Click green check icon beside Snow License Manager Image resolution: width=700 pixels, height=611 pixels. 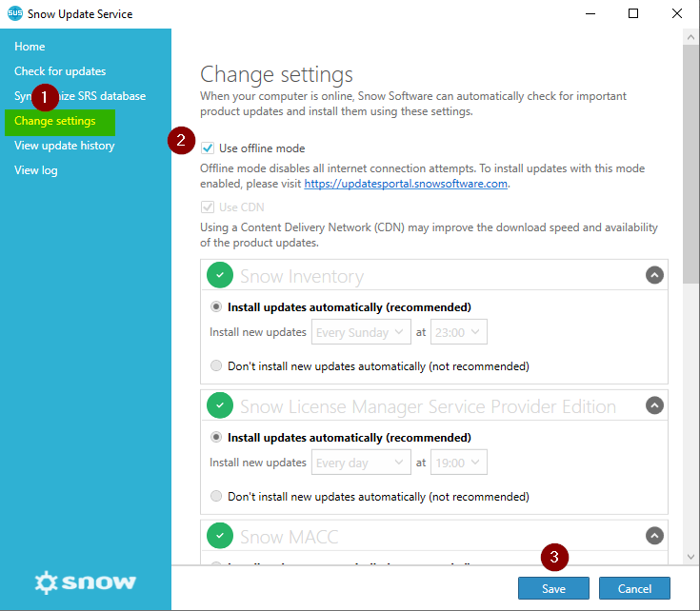[x=220, y=405]
